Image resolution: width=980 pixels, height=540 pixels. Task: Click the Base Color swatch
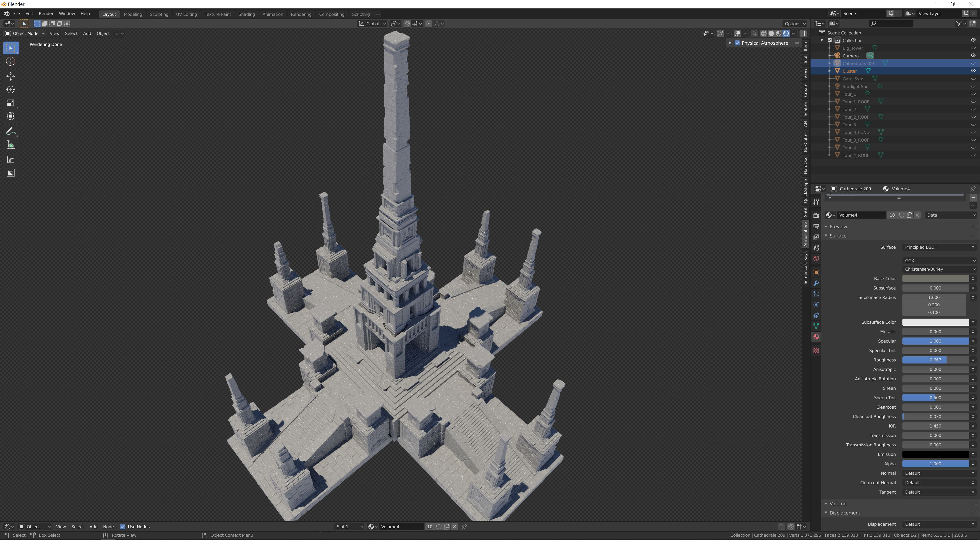click(x=935, y=278)
